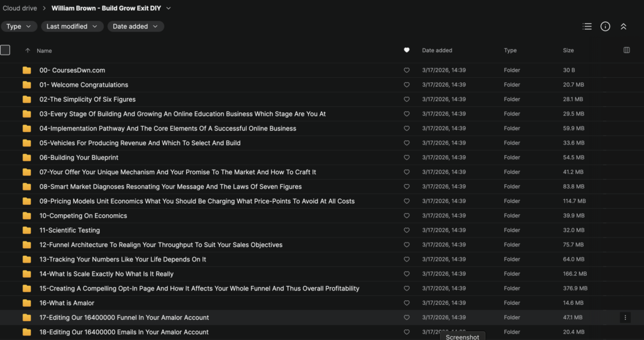Image resolution: width=644 pixels, height=340 pixels.
Task: Open the Type filter dropdown
Action: 18,26
